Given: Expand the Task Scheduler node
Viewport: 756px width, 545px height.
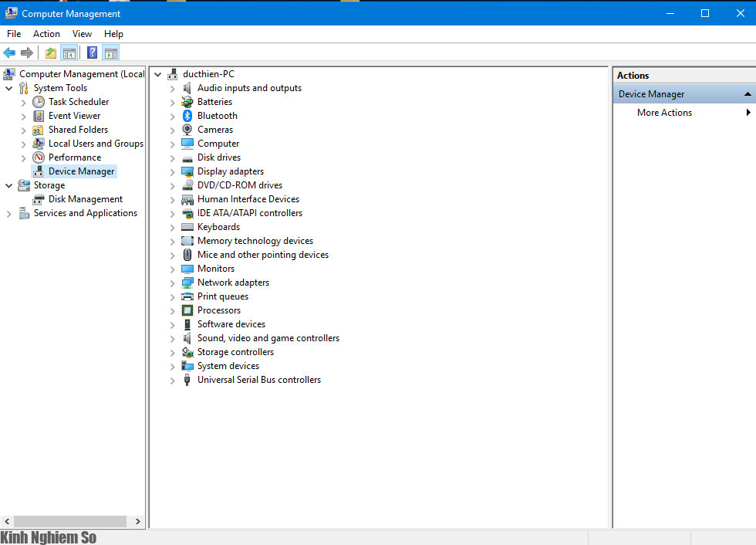Looking at the screenshot, I should click(x=23, y=103).
